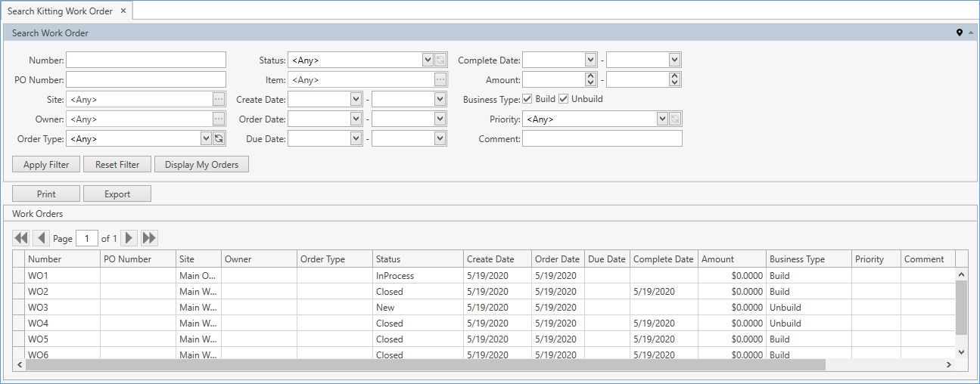Open the Order Type dropdown arrow
Image resolution: width=980 pixels, height=384 pixels.
(206, 138)
